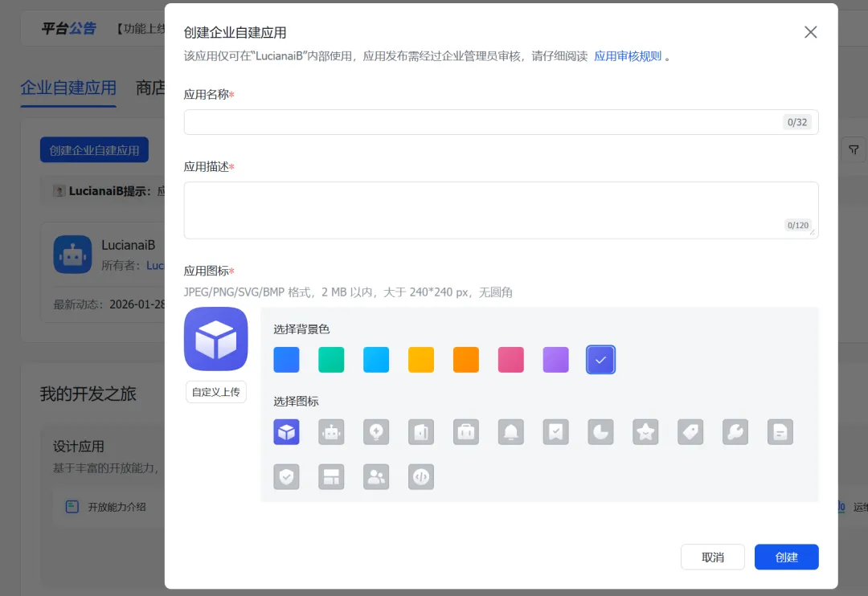This screenshot has height=596, width=868.
Task: Open the 应用审核规则 link
Action: (x=627, y=56)
